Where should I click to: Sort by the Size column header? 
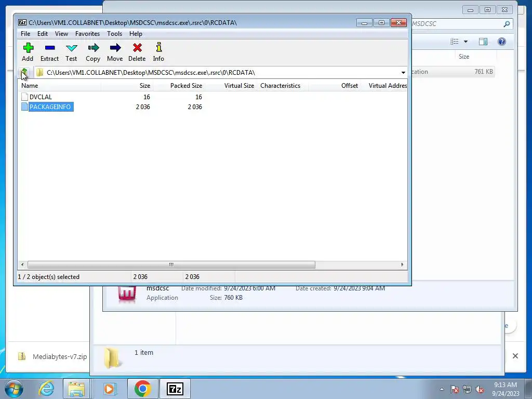127,86
